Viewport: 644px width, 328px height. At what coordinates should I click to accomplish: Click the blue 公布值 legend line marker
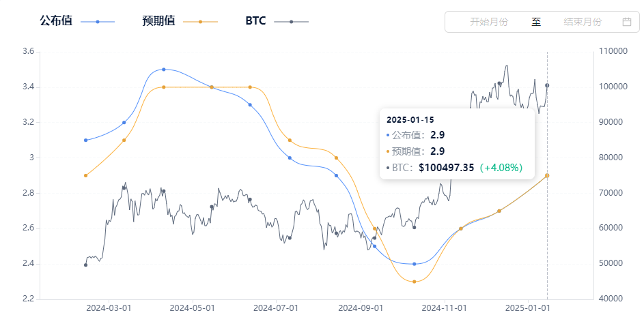(x=98, y=22)
